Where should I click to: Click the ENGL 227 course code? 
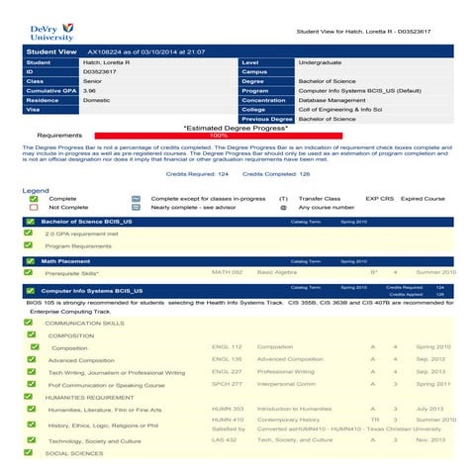click(x=227, y=372)
